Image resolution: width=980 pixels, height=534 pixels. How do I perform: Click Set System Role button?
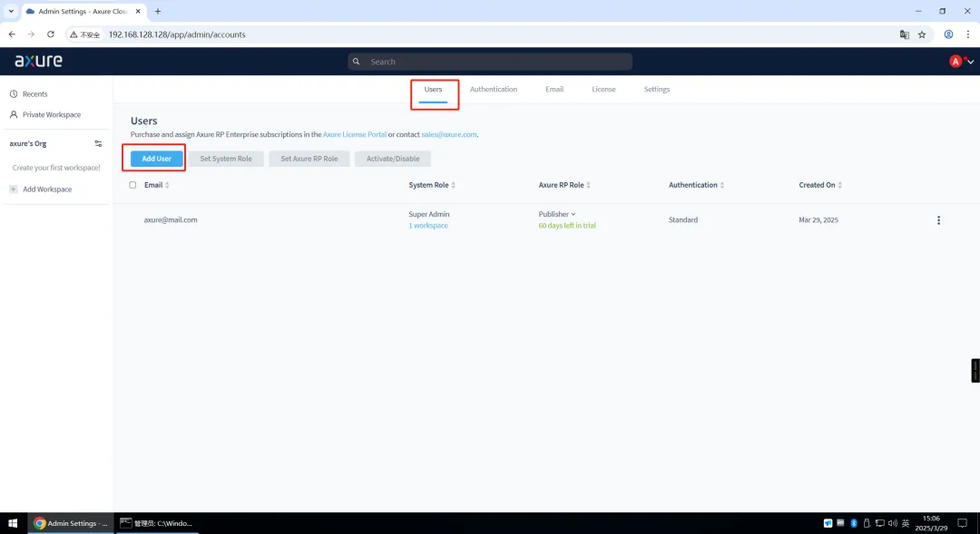coord(226,159)
